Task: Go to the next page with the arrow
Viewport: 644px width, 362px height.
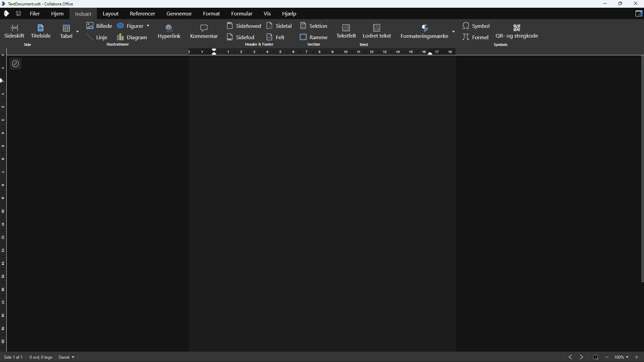Action: click(581, 357)
